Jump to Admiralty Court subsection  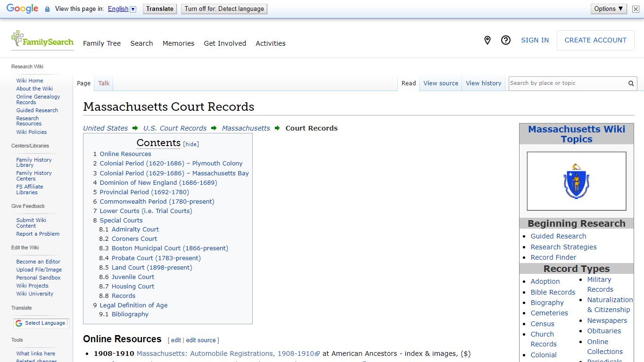(135, 230)
